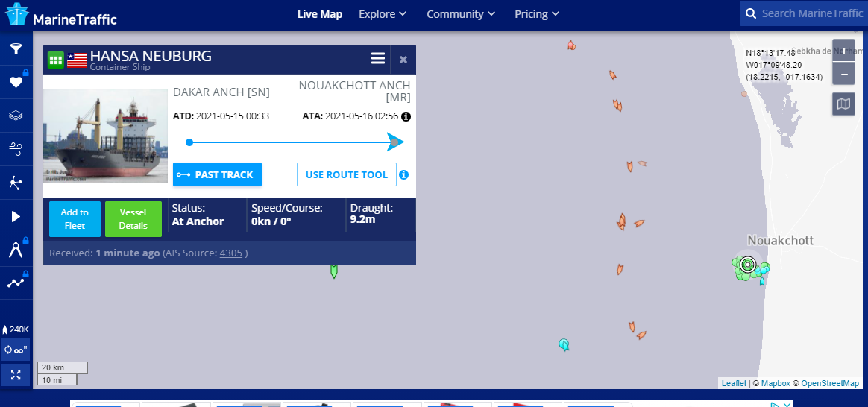This screenshot has height=407, width=868.
Task: Select the cyan vessel at bottom of map
Action: click(564, 345)
